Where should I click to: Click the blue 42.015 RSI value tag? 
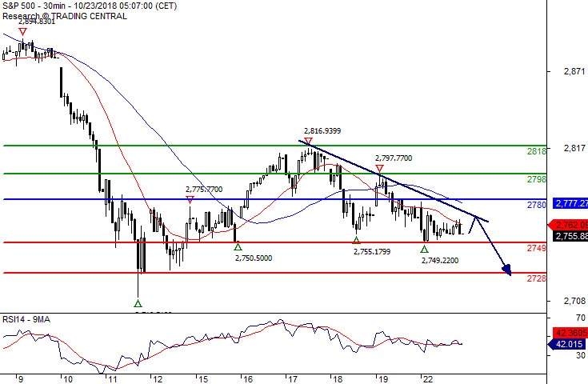pyautogui.click(x=568, y=344)
